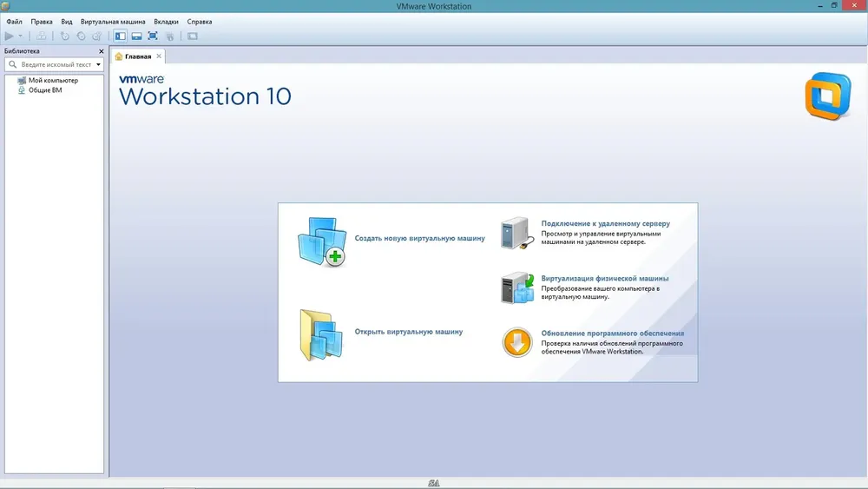
Task: Click Создать новую виртуальную машину
Action: click(419, 238)
